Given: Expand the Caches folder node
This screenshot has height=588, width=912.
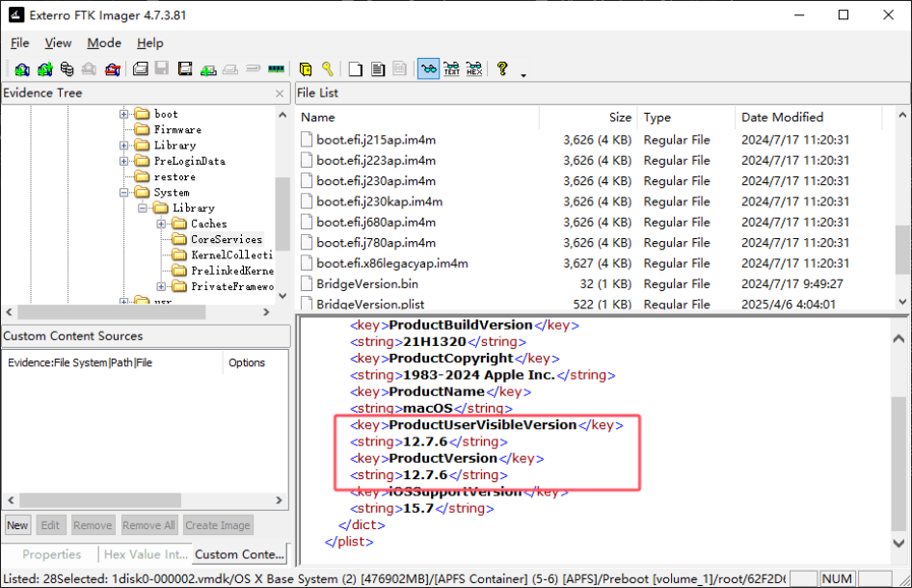Looking at the screenshot, I should pyautogui.click(x=161, y=224).
